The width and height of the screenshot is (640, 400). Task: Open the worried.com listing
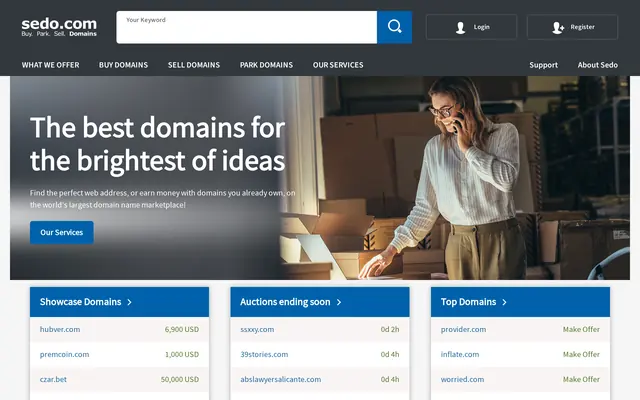(462, 379)
